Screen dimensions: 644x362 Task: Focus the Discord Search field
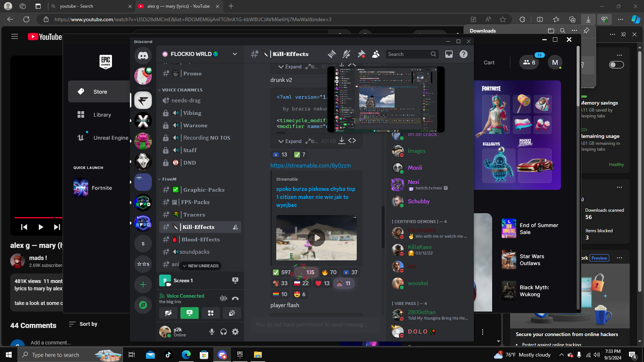(412, 54)
